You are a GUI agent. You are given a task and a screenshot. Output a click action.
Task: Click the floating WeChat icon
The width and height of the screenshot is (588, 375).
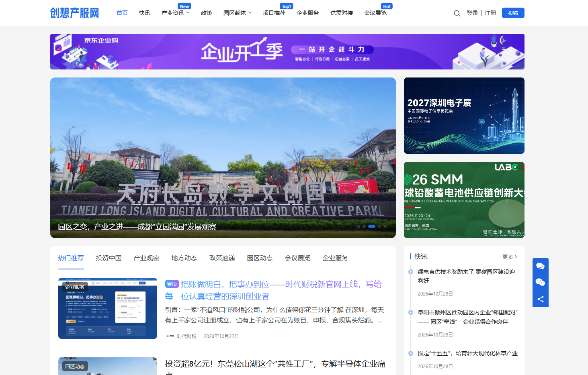(x=541, y=282)
